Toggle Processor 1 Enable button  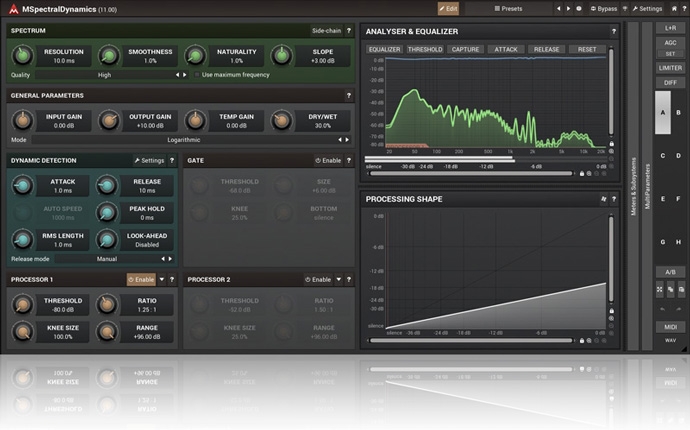point(141,280)
